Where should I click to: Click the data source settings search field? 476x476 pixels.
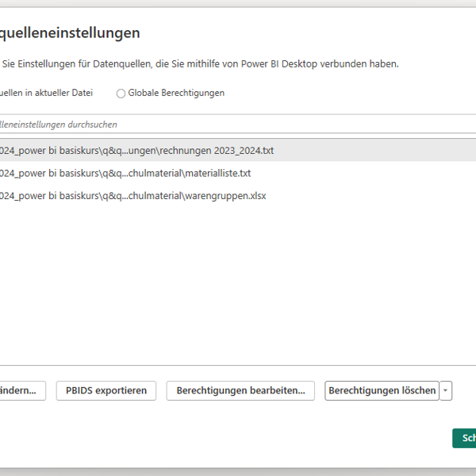pyautogui.click(x=238, y=125)
